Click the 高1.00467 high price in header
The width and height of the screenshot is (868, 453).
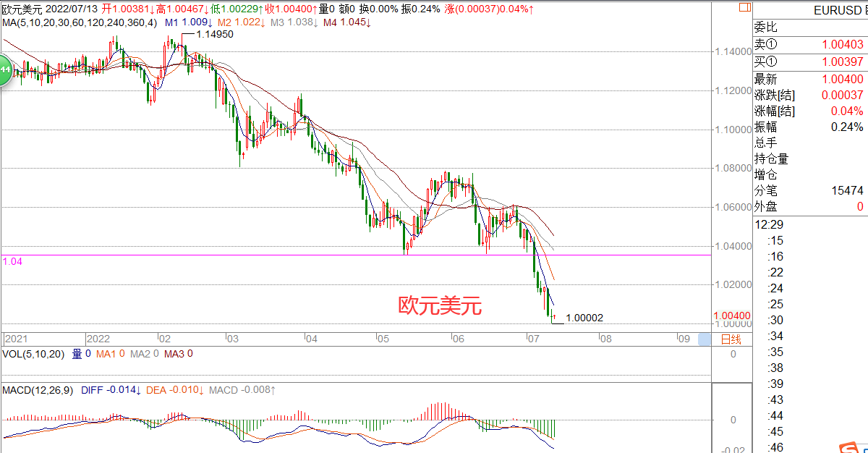[182, 9]
